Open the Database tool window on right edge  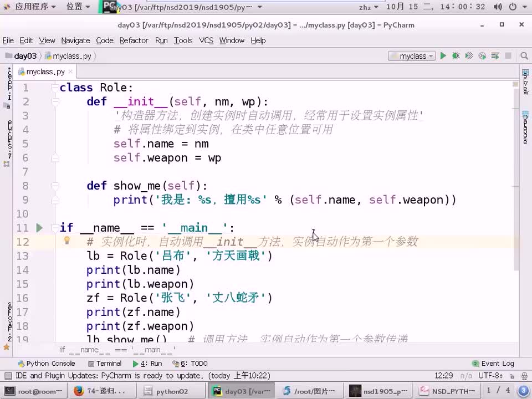[x=525, y=127]
